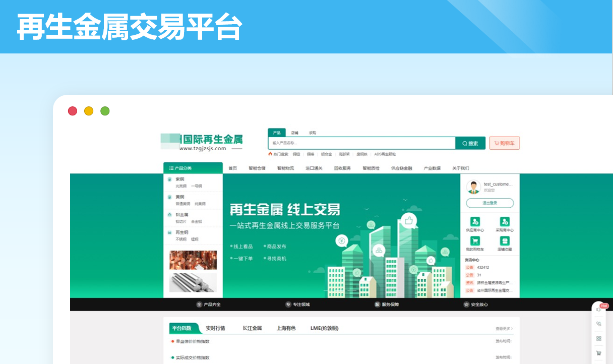Open 回收服务 in the navigation bar
Screen dimensions: 613x364
click(x=342, y=168)
